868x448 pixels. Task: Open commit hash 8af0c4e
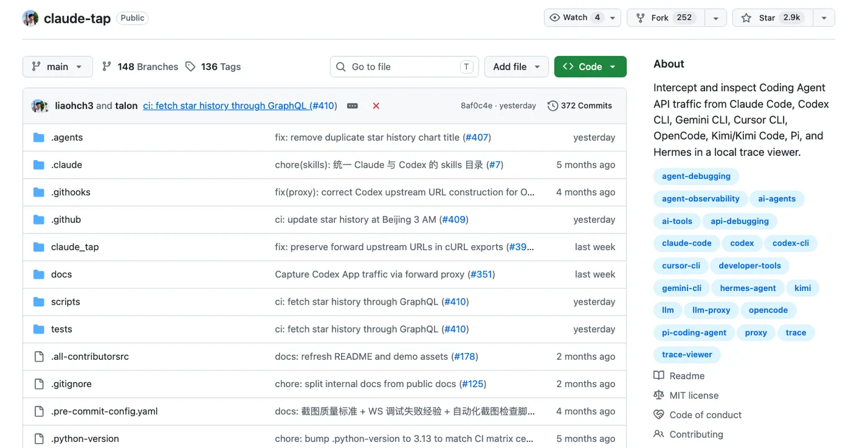[x=477, y=105]
